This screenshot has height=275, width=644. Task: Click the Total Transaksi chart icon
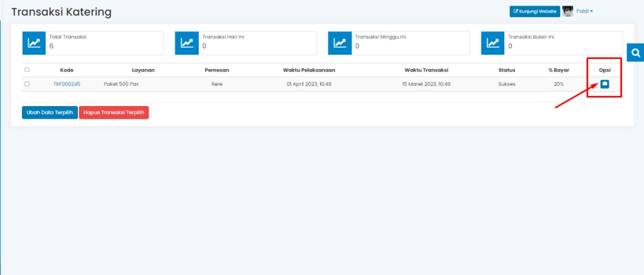pos(33,43)
